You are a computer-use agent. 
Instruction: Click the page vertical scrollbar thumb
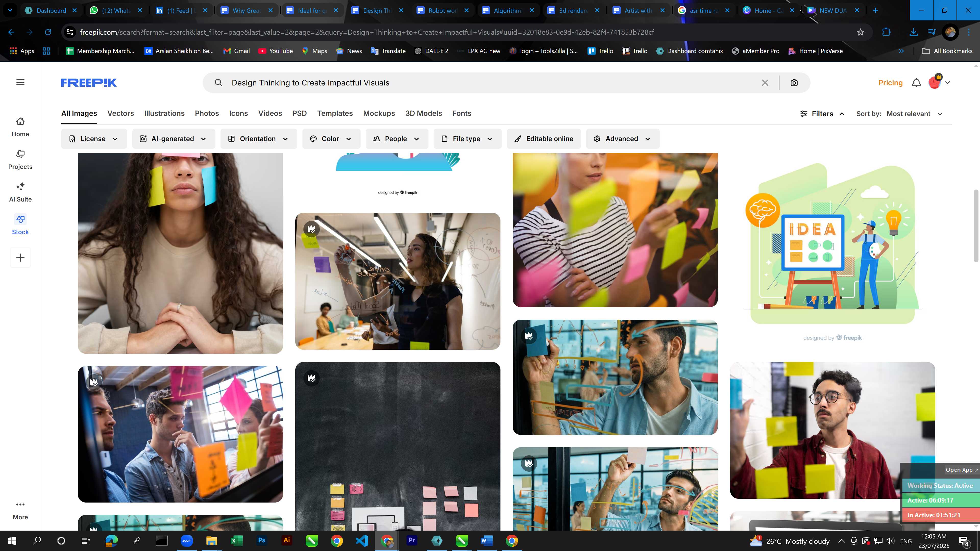click(976, 226)
